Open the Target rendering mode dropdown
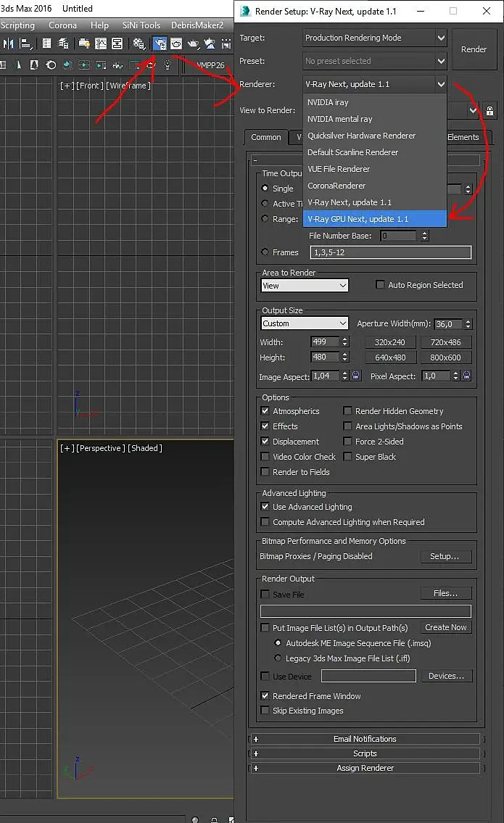Screen dimensions: 504x823 [375, 38]
